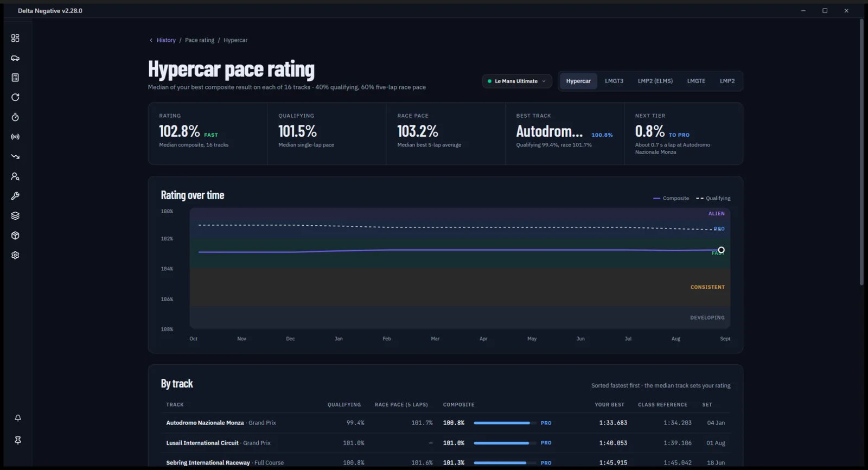The width and height of the screenshot is (868, 470).
Task: Open the downward trend arrow sidebar icon
Action: 15,156
